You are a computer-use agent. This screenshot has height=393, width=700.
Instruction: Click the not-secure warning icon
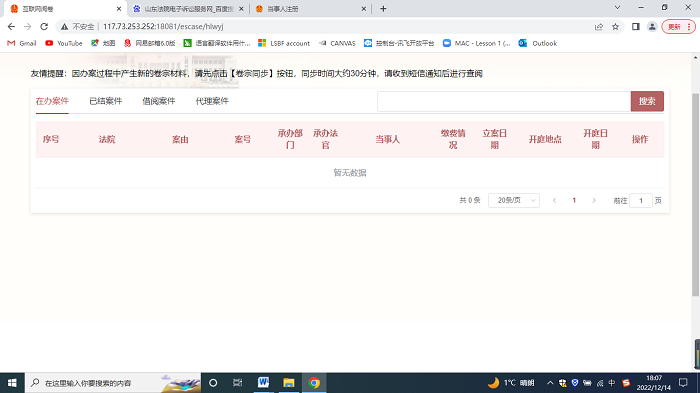click(65, 27)
